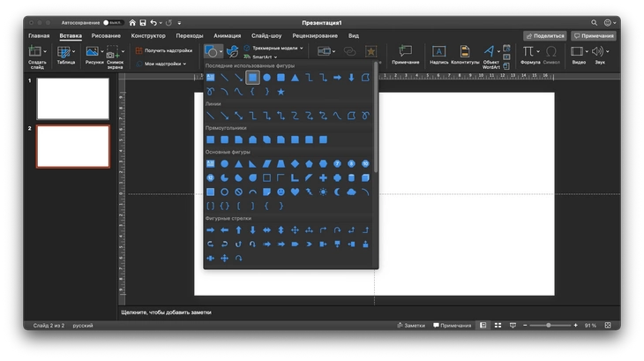Insert a Примечание comment from ribbon

click(x=406, y=55)
